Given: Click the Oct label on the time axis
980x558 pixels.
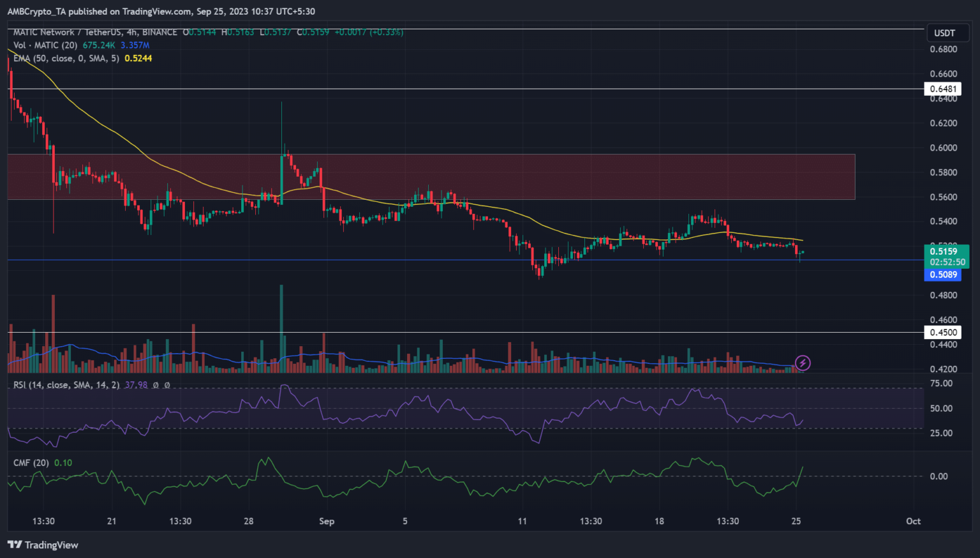Looking at the screenshot, I should pos(913,521).
